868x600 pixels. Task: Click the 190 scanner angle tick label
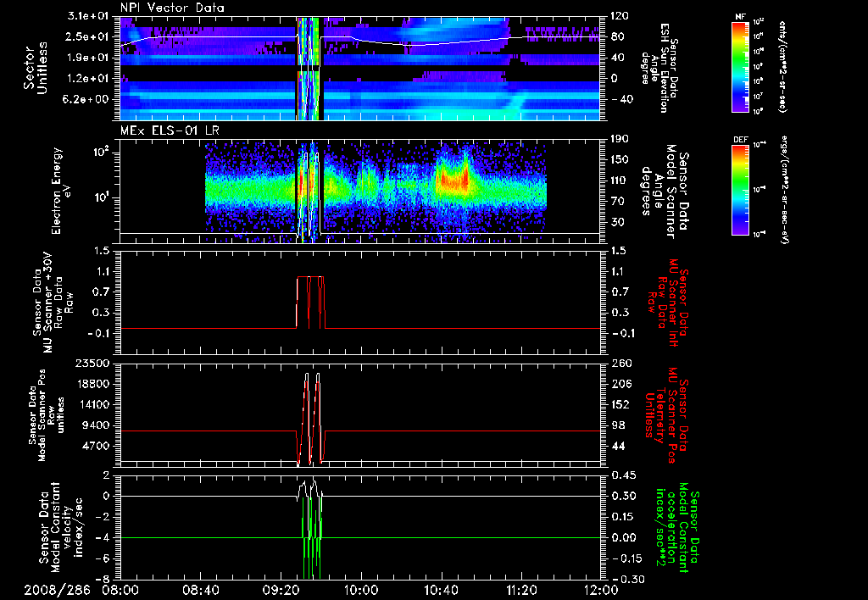point(620,139)
